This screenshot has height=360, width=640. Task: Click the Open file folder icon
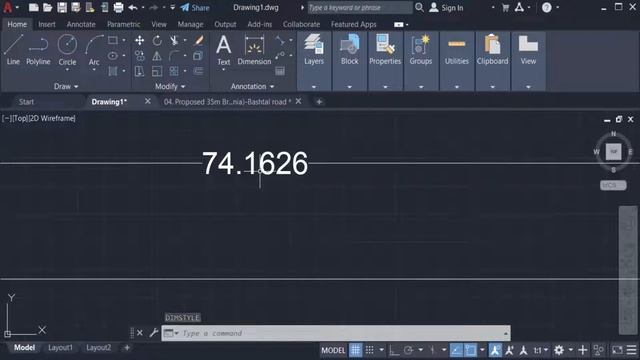pyautogui.click(x=48, y=7)
